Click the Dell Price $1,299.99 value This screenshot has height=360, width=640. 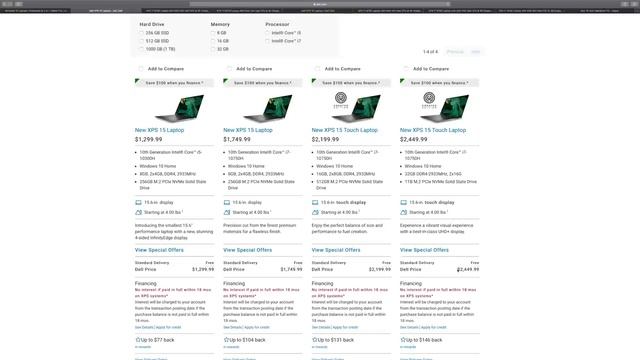click(203, 269)
